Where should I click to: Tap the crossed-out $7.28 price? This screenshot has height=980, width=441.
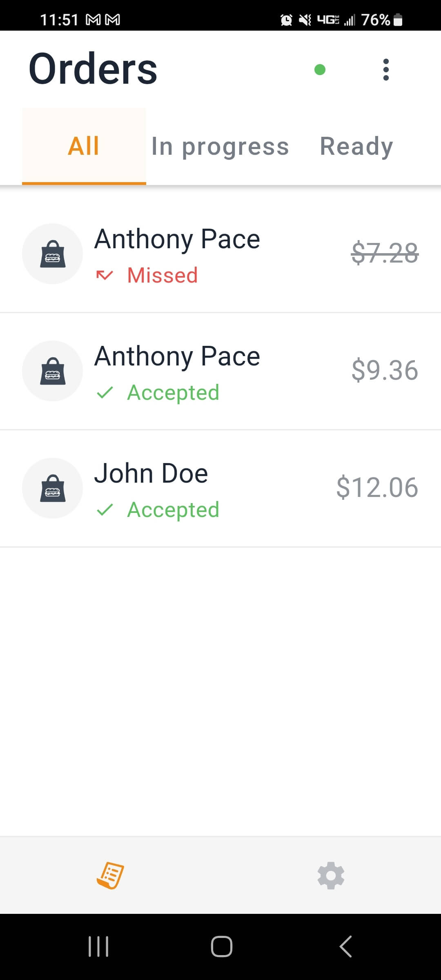(385, 253)
